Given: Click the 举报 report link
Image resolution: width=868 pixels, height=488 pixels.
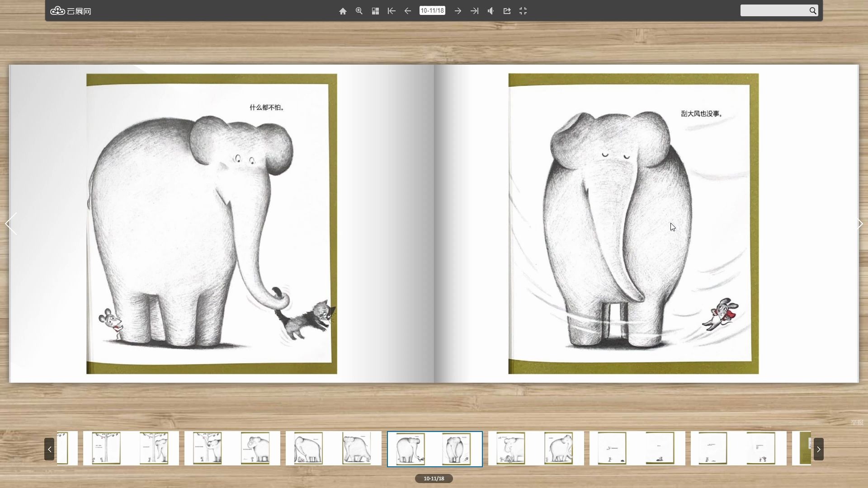Looking at the screenshot, I should [x=857, y=422].
